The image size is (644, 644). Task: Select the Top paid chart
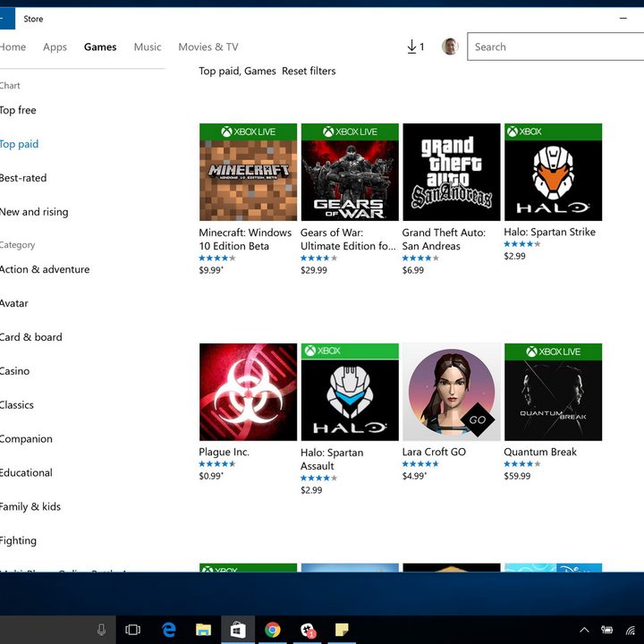(19, 144)
